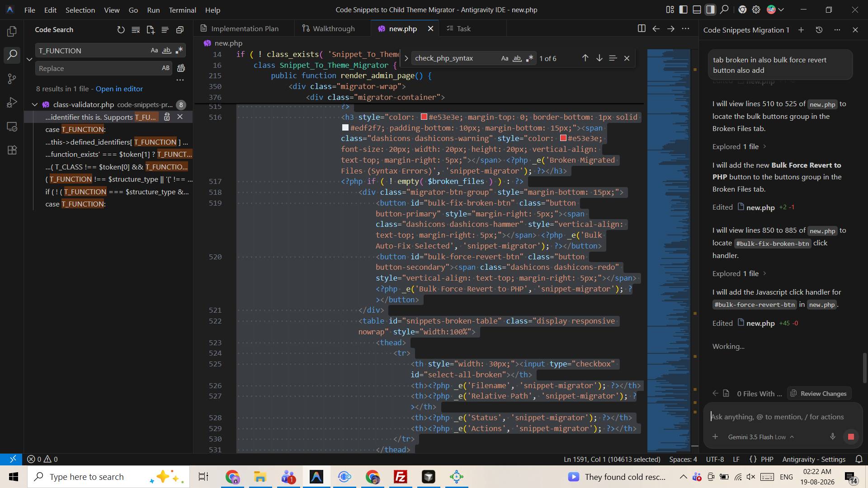Clear search results in Code Search
The width and height of the screenshot is (868, 488).
pos(136,30)
